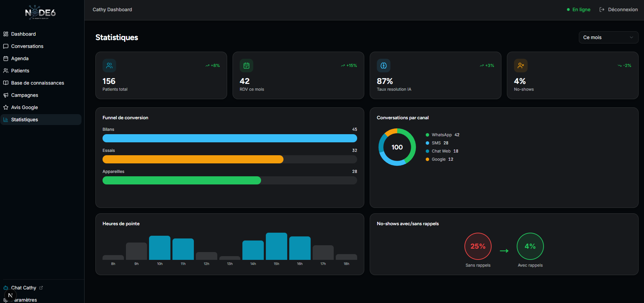Viewport: 644px width, 303px height.
Task: Expand the period selector chevron arrow
Action: pyautogui.click(x=631, y=37)
